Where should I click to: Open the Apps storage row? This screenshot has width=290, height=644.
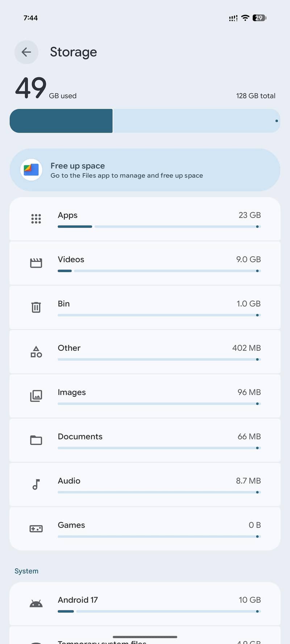[x=145, y=219]
